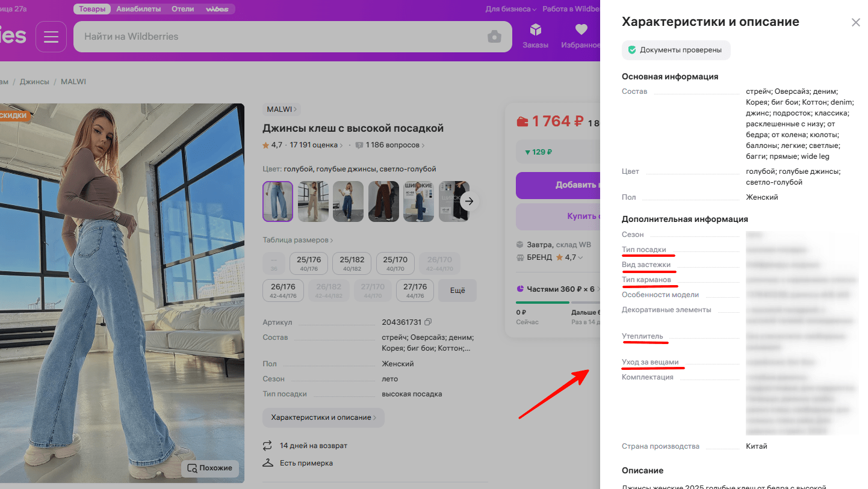This screenshot has height=489, width=868.
Task: Open the Джинсы breadcrumb link
Action: pyautogui.click(x=34, y=81)
